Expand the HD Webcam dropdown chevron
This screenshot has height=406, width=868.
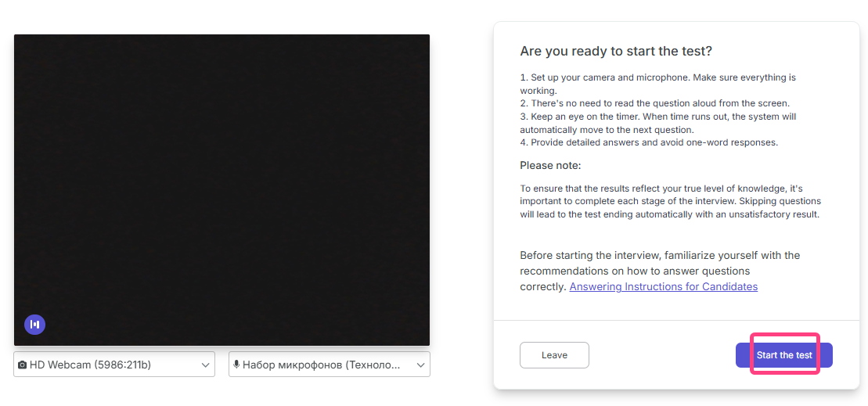[x=206, y=365]
